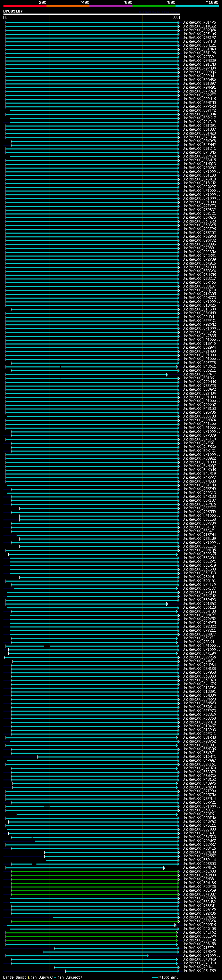Image resolution: width=222 pixels, height=980 pixels.
Task: Click UniRef100_Q8L804 label
Action: point(199,114)
